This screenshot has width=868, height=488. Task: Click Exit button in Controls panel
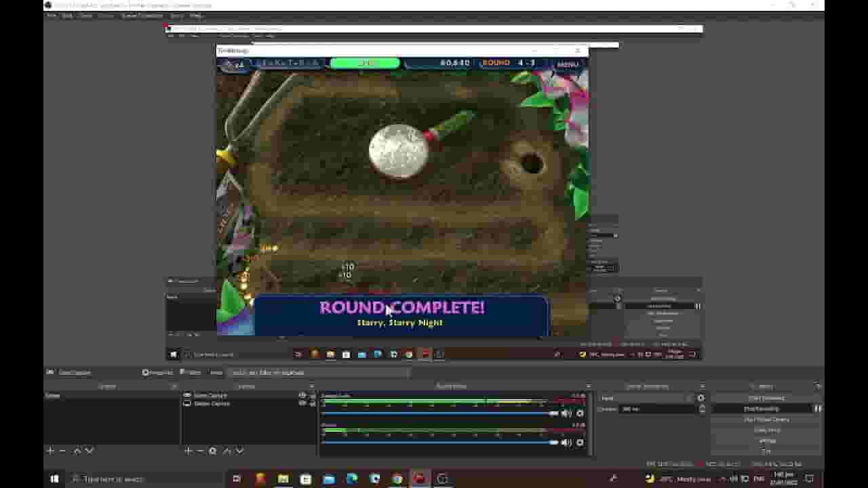(766, 451)
